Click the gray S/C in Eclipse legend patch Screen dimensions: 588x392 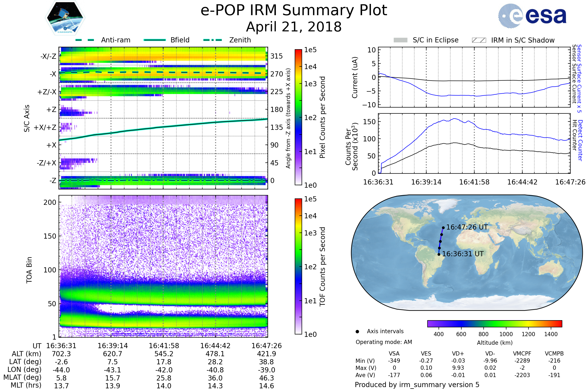pos(400,40)
